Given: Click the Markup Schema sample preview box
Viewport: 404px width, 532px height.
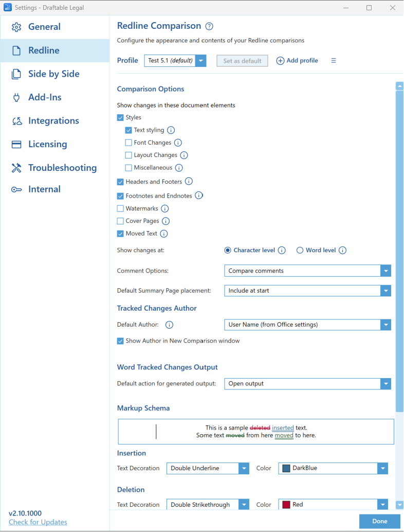Looking at the screenshot, I should 256,432.
